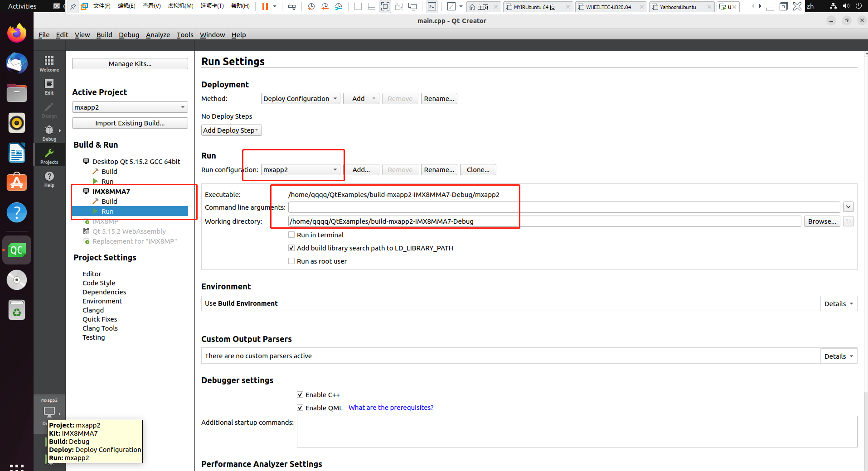Open the Trash from the dock
This screenshot has height=471, width=868.
pyautogui.click(x=17, y=310)
